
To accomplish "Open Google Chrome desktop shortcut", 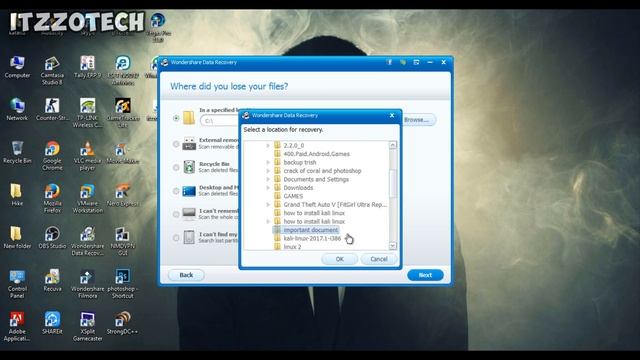I will (52, 156).
